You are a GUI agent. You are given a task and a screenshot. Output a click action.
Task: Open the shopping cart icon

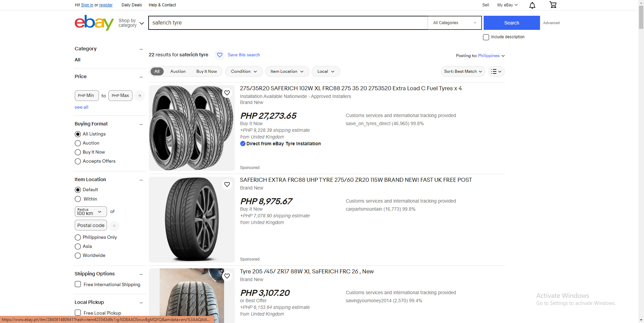553,5
